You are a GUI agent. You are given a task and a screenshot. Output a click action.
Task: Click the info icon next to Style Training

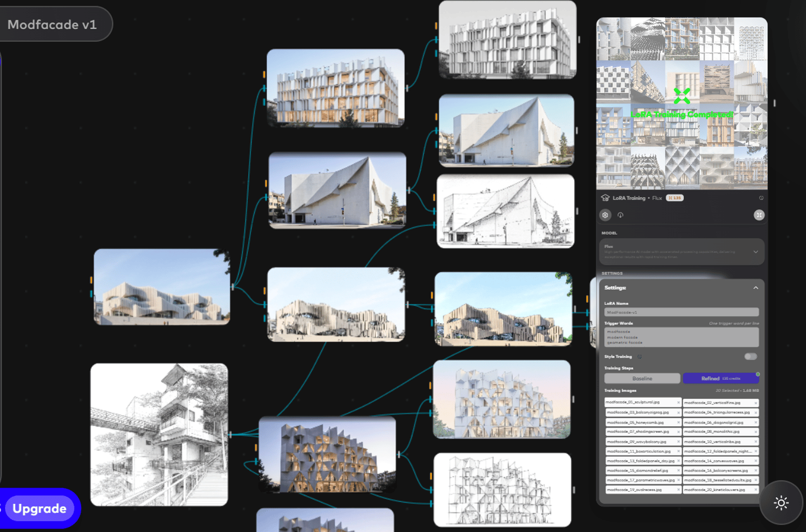tap(640, 357)
